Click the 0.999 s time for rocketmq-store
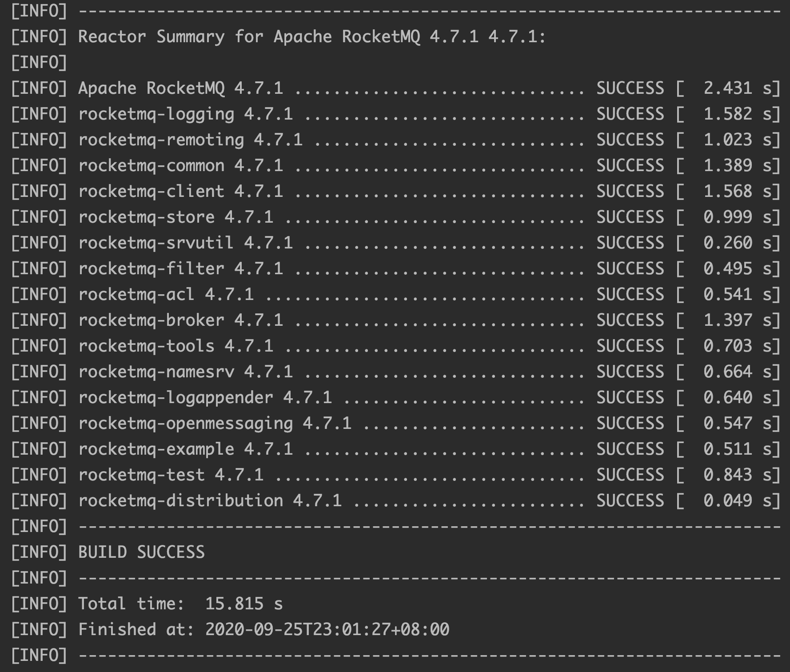Screen dimensions: 790x672 [x=738, y=217]
